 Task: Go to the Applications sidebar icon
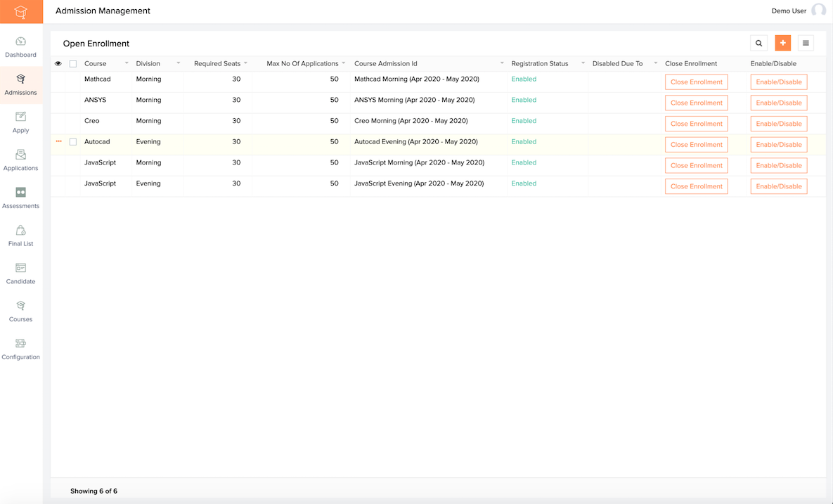[20, 155]
